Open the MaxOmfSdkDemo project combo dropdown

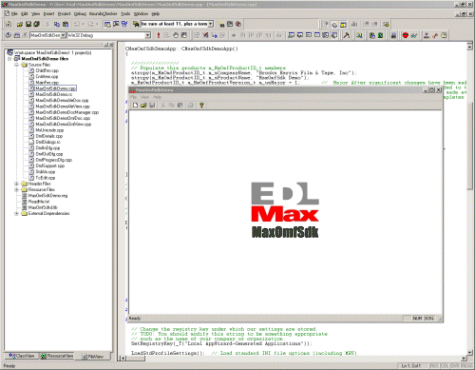(x=63, y=35)
